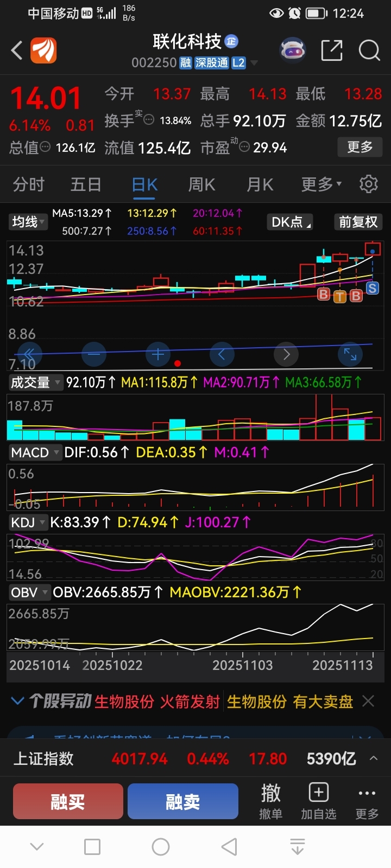Add stock via 加自选 icon
The image size is (391, 868).
click(x=318, y=801)
